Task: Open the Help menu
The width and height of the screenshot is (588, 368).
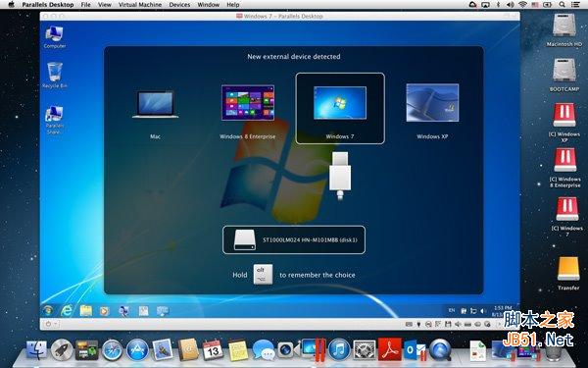Action: pyautogui.click(x=233, y=5)
